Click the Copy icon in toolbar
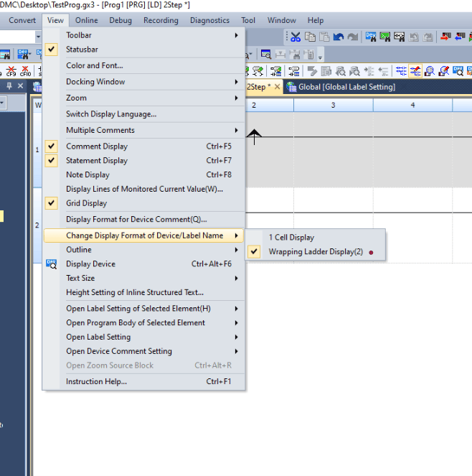 (x=310, y=37)
